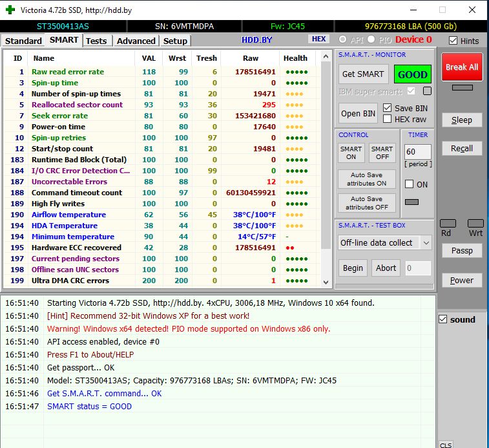Click the Abort button
This screenshot has width=489, height=448.
[386, 268]
